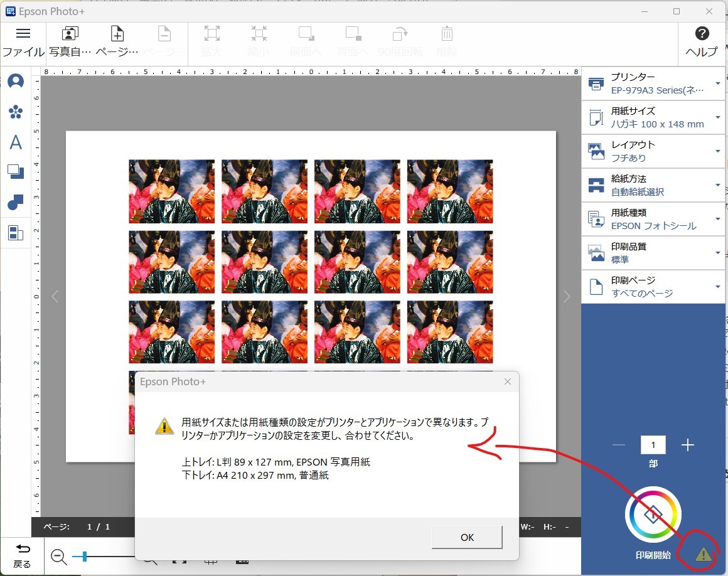Select the first photo in the top row
Screen dimensions: 728x576
click(172, 191)
